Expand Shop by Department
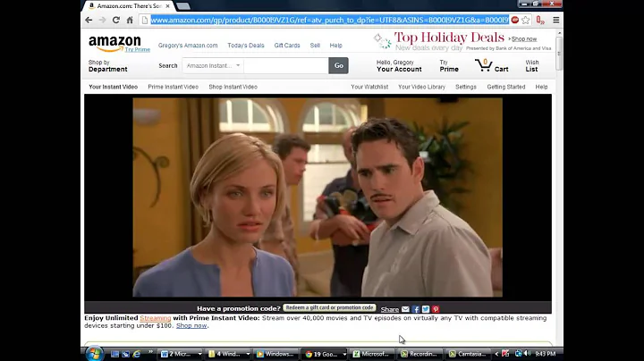Screen dimensions: 644x361 pos(107,65)
